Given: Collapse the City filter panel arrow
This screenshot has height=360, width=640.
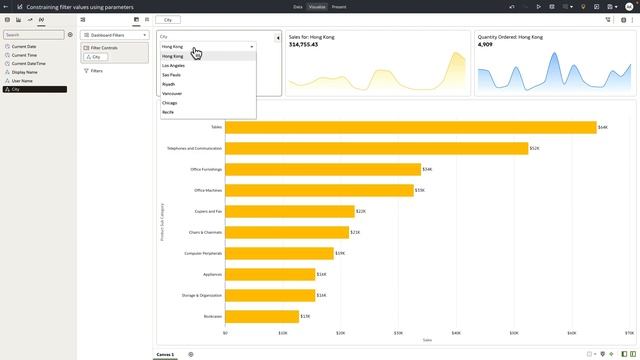Looking at the screenshot, I should pos(278,38).
